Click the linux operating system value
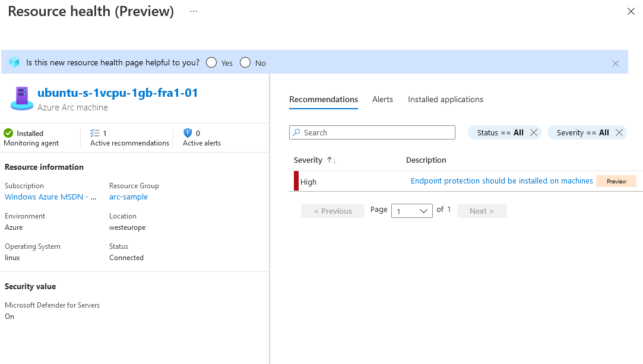643x364 pixels. (x=12, y=258)
